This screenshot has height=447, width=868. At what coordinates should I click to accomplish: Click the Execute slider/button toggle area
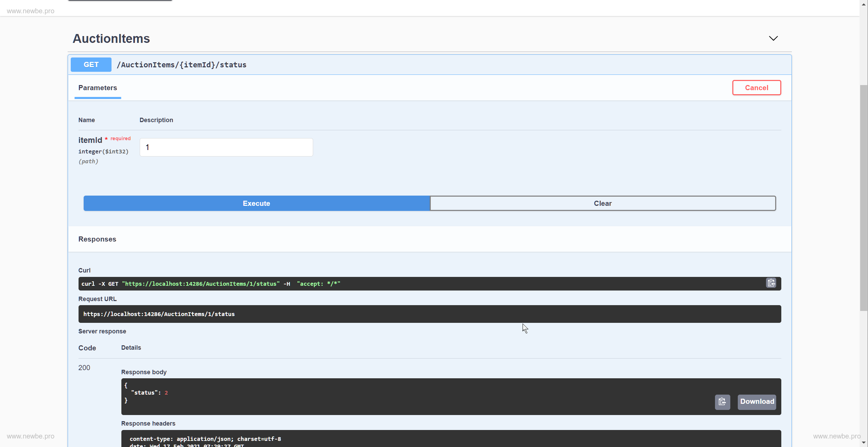pos(256,203)
